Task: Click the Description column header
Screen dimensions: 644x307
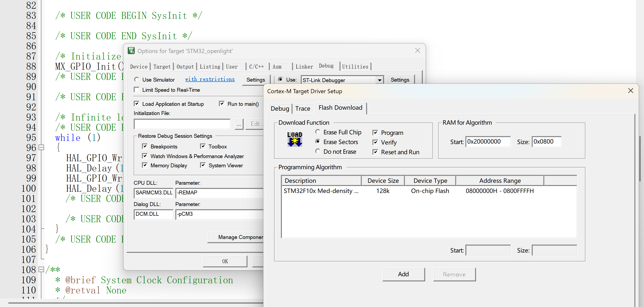Action: pyautogui.click(x=322, y=181)
